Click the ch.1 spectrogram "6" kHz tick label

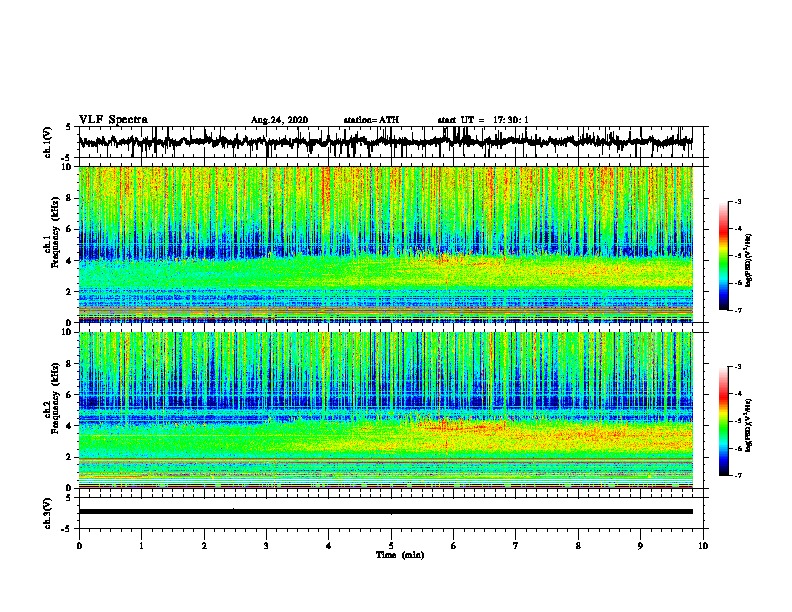point(70,230)
